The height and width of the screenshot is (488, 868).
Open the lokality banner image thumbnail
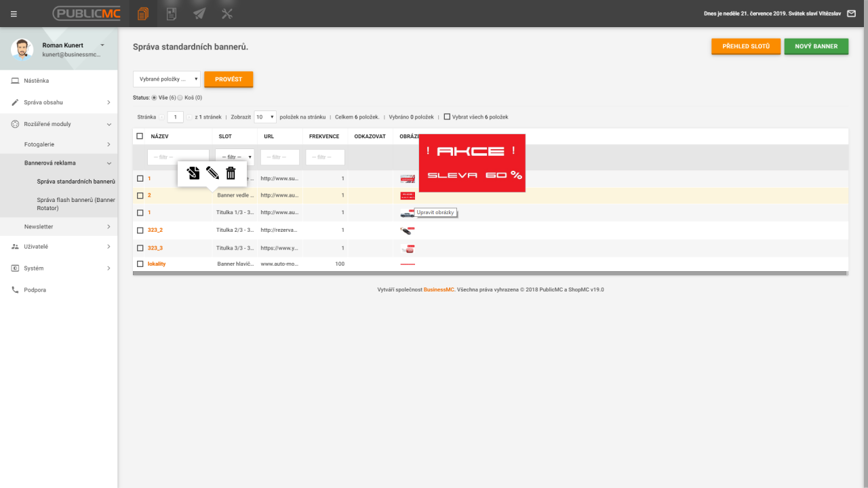click(x=408, y=264)
